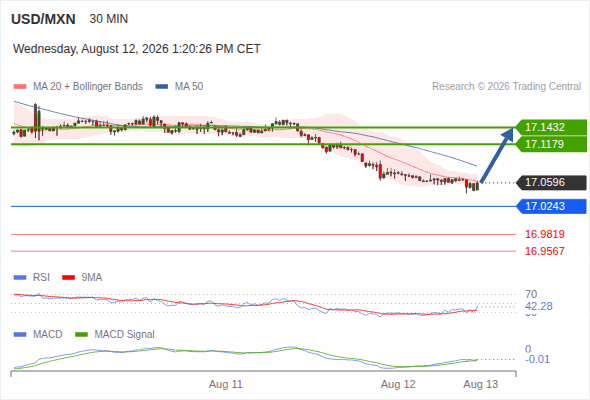Select the 17.1432 resistance price tag

pyautogui.click(x=552, y=127)
